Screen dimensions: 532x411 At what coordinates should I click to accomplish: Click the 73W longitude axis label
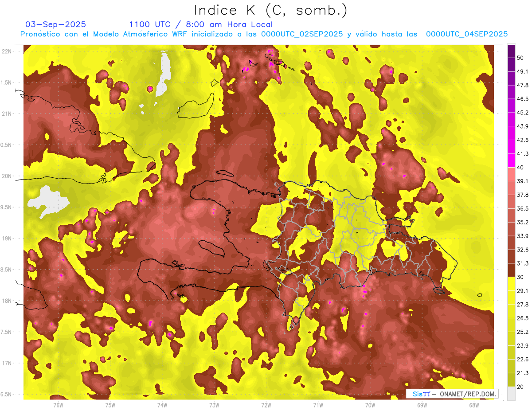click(214, 405)
